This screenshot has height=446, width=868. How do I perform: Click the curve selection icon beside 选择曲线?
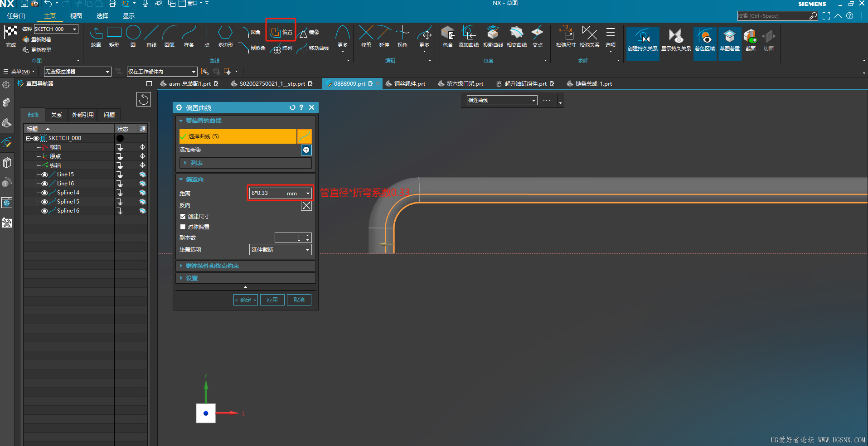click(305, 136)
